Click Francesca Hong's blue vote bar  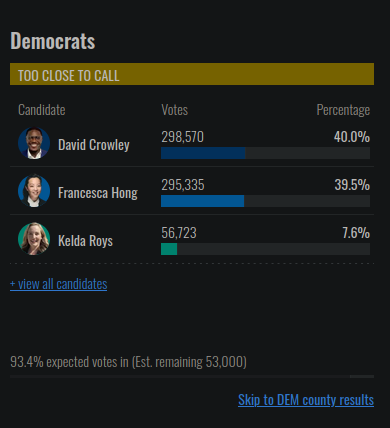pos(202,201)
